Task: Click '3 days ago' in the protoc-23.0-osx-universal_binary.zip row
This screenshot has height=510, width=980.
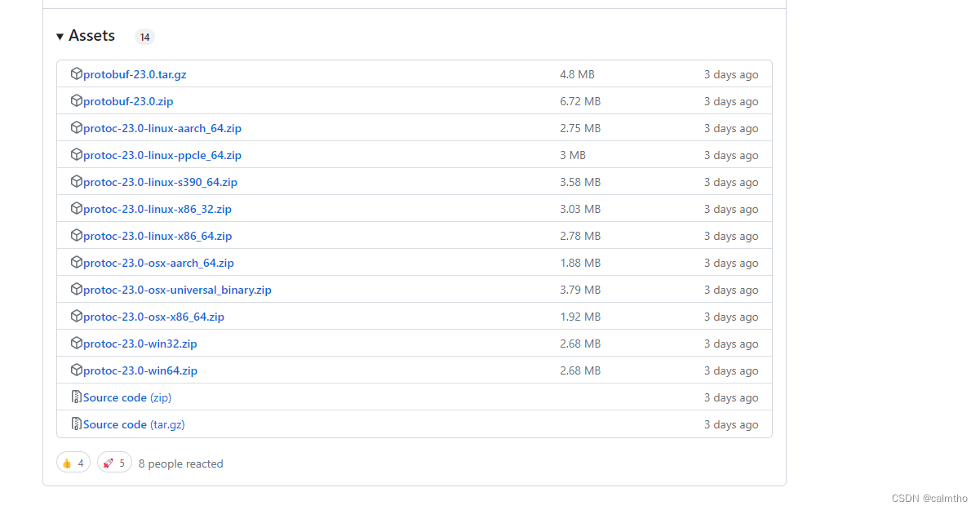Action: (x=731, y=290)
